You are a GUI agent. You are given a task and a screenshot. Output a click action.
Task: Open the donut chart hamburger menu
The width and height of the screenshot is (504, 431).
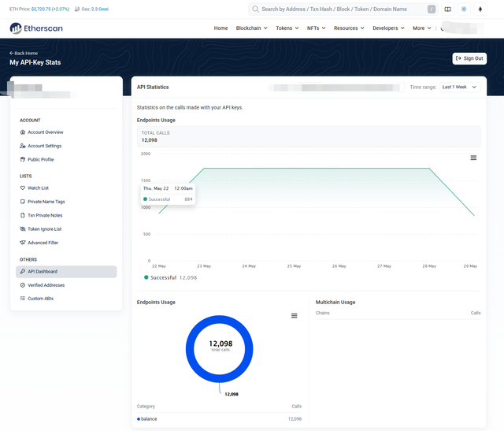point(294,316)
